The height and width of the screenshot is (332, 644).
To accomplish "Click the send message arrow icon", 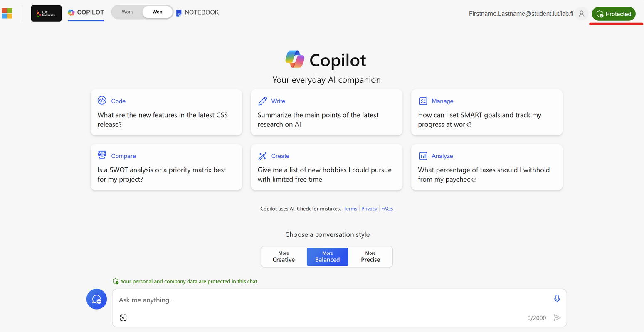I will pyautogui.click(x=557, y=318).
